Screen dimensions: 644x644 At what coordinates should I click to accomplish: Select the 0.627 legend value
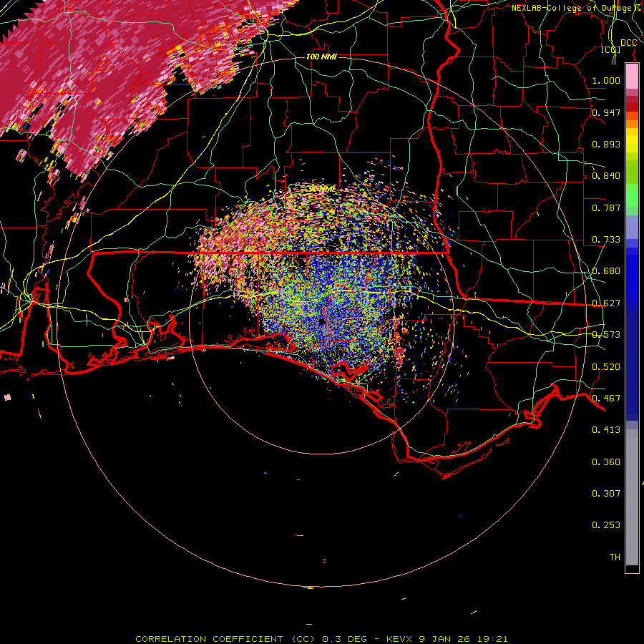point(606,303)
